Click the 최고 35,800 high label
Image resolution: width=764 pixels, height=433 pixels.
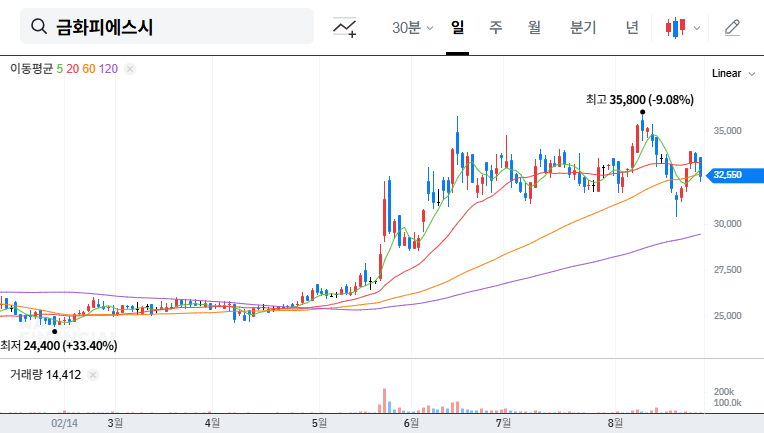640,100
